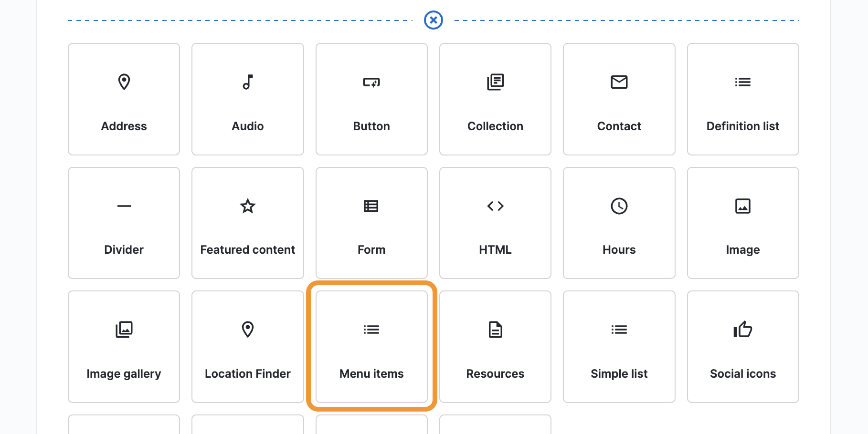868x434 pixels.
Task: Click the Audio music note icon
Action: [247, 82]
